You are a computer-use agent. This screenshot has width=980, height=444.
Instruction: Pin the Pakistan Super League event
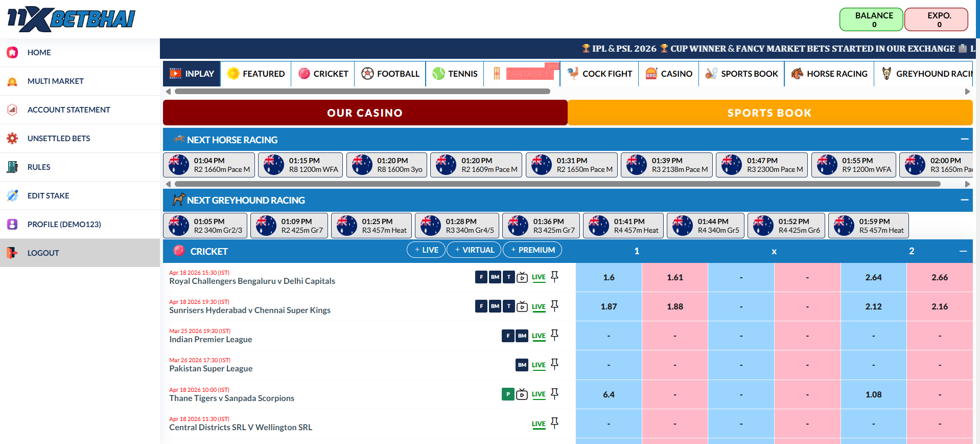[x=554, y=364]
